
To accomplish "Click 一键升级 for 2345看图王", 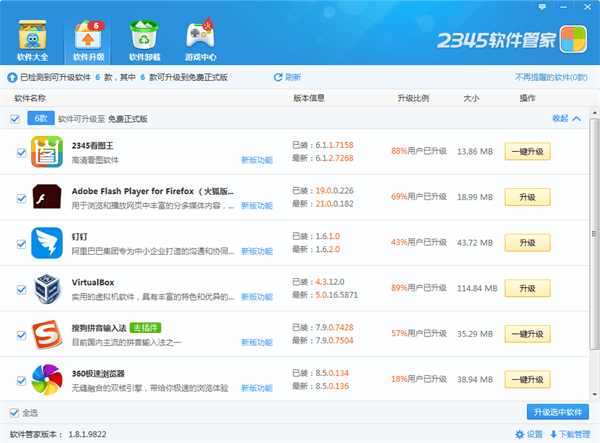I will click(x=527, y=152).
